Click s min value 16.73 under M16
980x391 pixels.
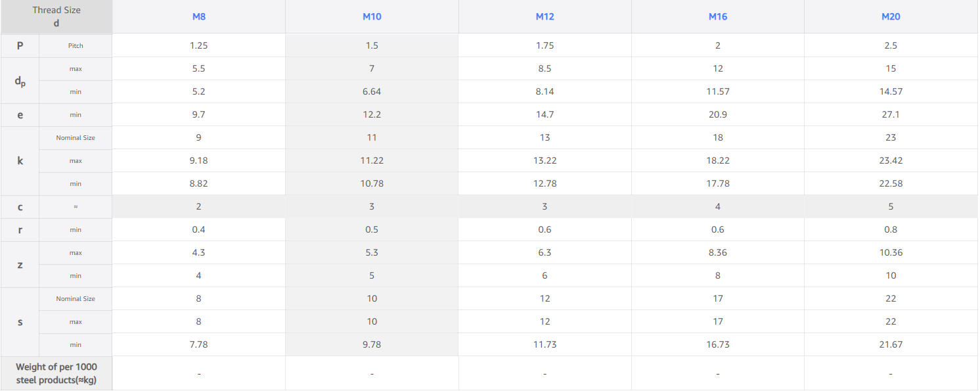point(718,344)
